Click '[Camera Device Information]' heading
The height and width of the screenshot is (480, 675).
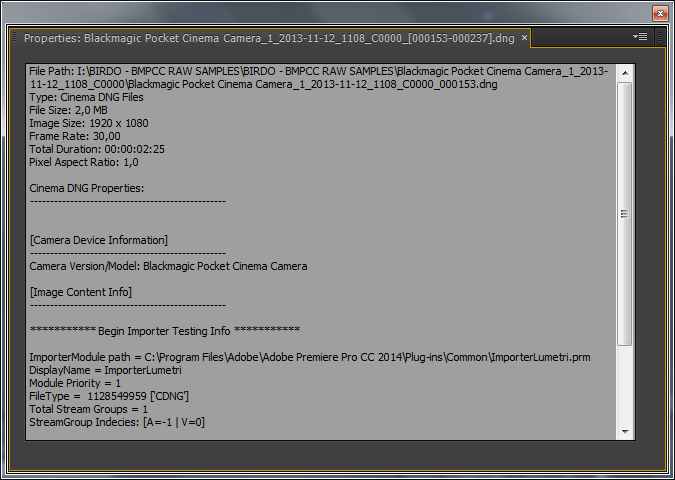(99, 240)
